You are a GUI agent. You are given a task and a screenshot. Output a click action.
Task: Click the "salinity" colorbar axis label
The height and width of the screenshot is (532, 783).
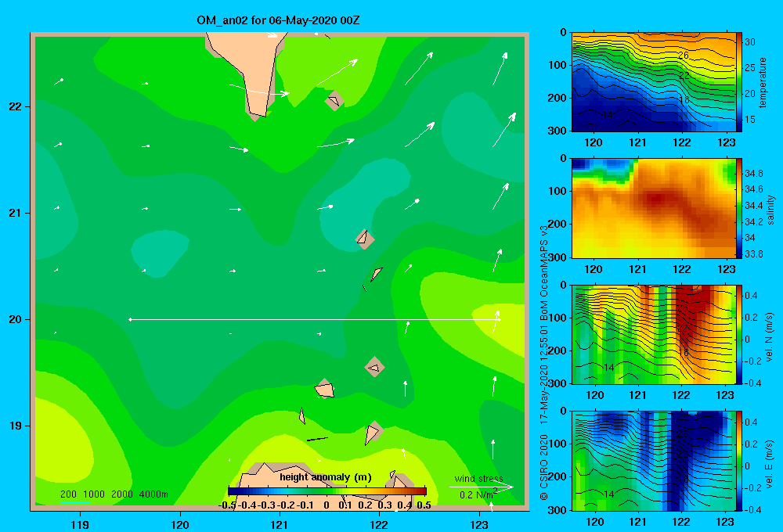pyautogui.click(x=770, y=210)
